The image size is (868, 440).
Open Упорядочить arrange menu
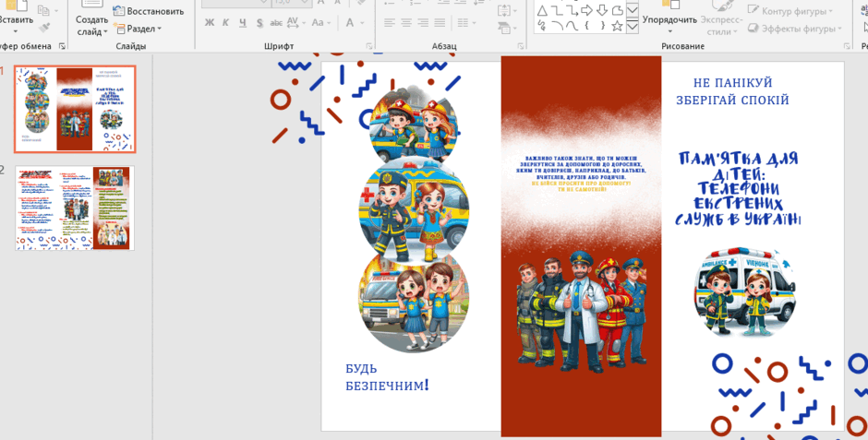[x=669, y=18]
